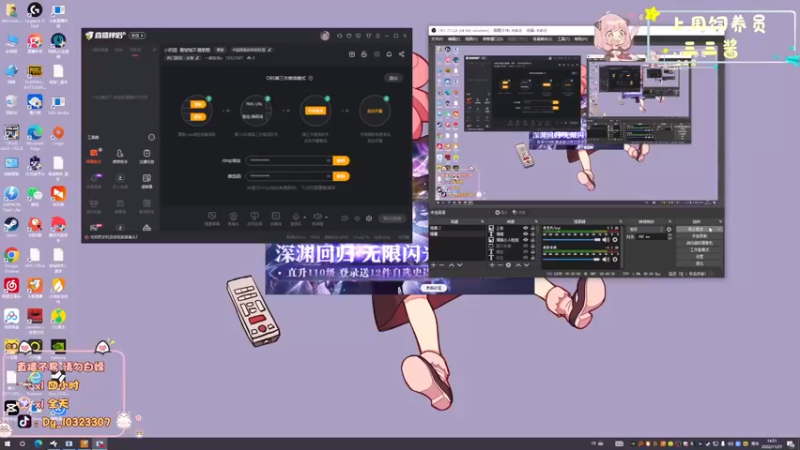Copy the stream key with orange button
Screen dimensions: 800x450
341,176
